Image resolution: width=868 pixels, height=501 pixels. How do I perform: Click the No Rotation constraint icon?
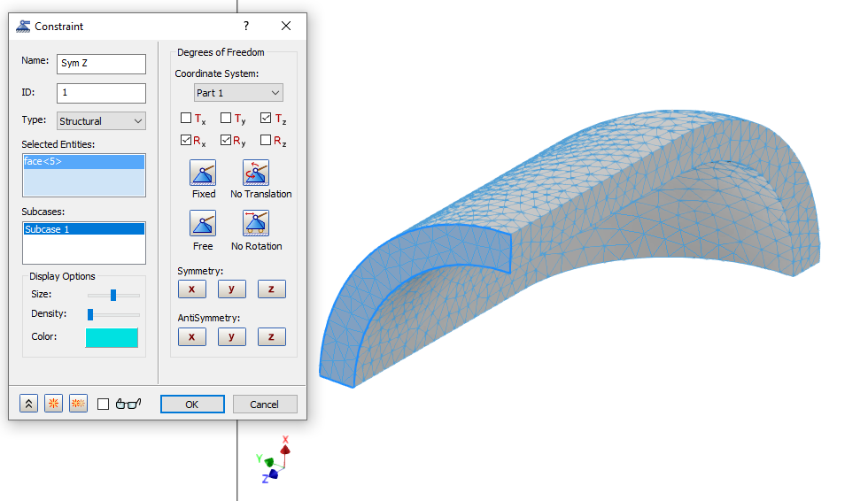point(256,223)
